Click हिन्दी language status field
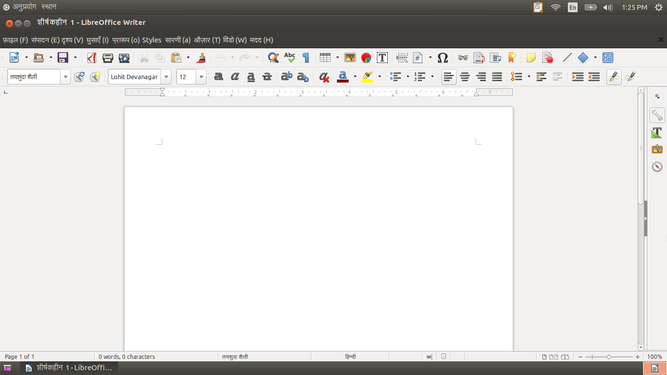 (x=350, y=357)
